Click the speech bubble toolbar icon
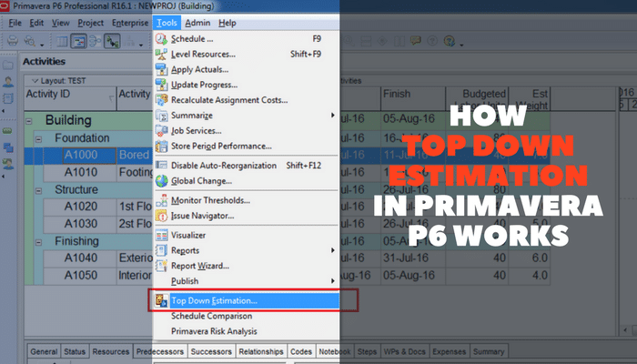 (415, 41)
